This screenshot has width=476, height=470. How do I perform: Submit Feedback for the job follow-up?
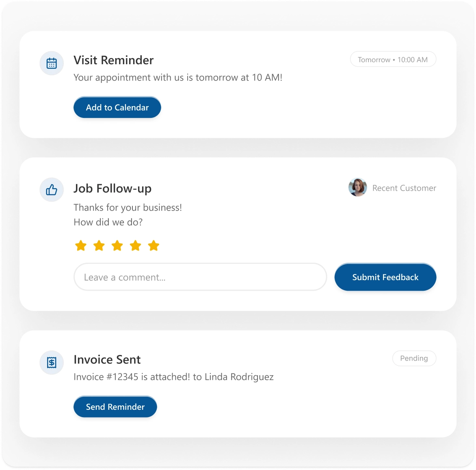385,277
